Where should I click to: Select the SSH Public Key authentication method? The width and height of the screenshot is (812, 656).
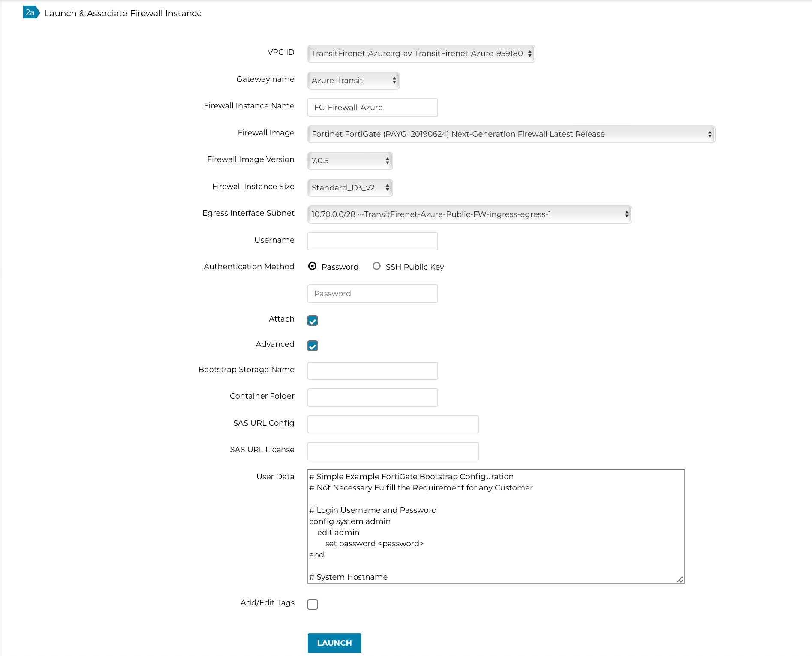(x=376, y=266)
